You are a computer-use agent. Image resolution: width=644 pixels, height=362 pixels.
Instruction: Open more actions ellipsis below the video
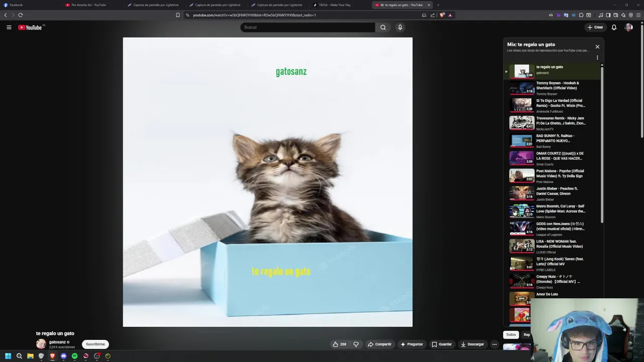pos(495,344)
